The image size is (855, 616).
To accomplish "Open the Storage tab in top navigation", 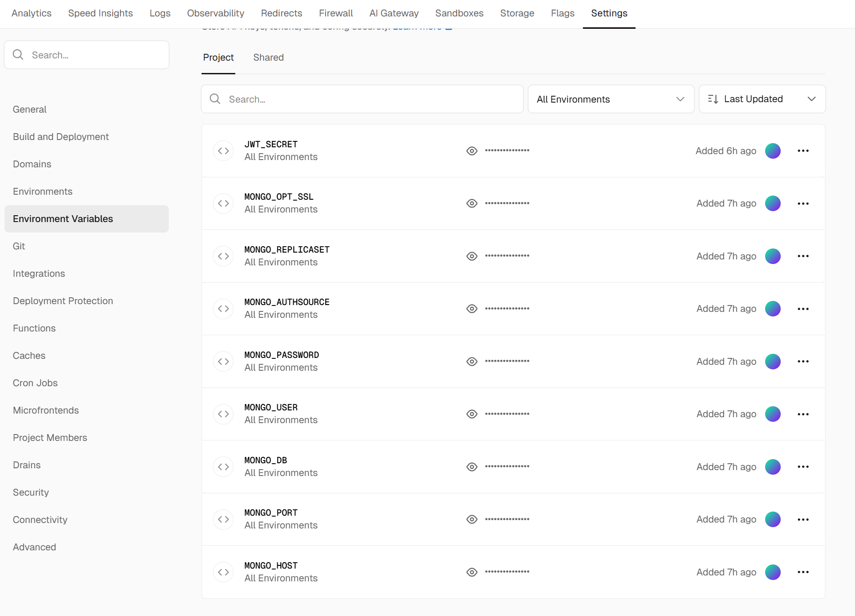I will [x=517, y=13].
